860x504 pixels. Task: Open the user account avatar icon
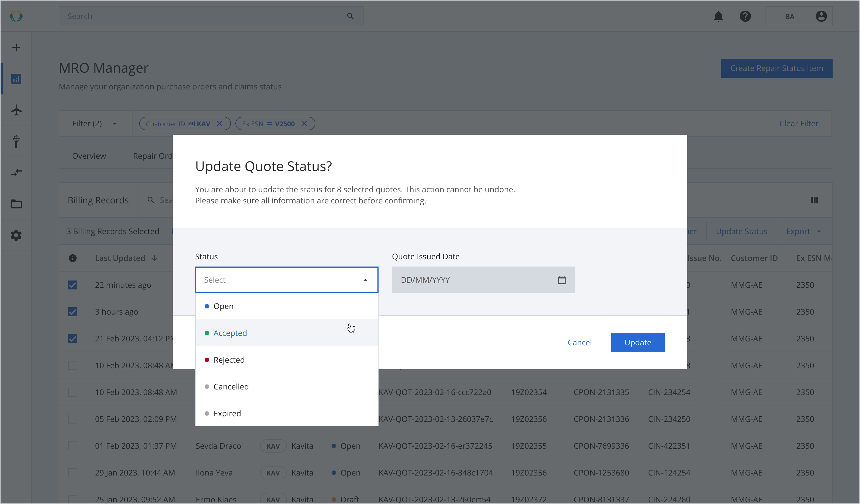tap(821, 16)
